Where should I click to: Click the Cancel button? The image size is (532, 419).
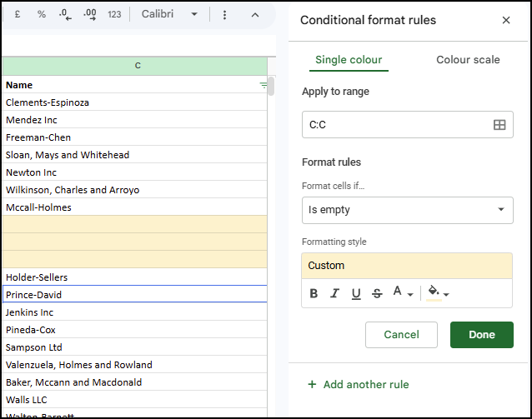click(401, 335)
